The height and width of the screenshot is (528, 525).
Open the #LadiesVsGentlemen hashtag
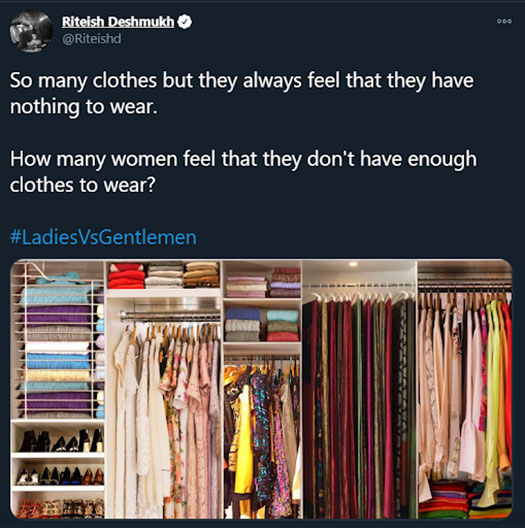click(x=103, y=237)
